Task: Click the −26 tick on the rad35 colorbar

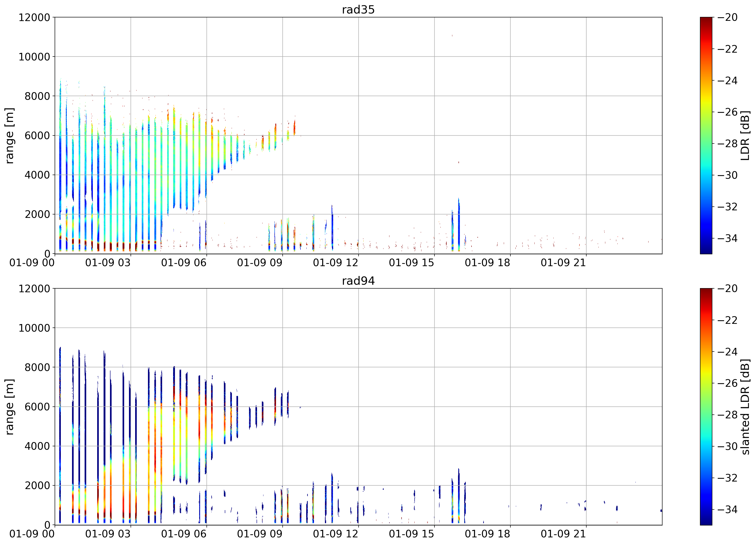Action: click(727, 112)
